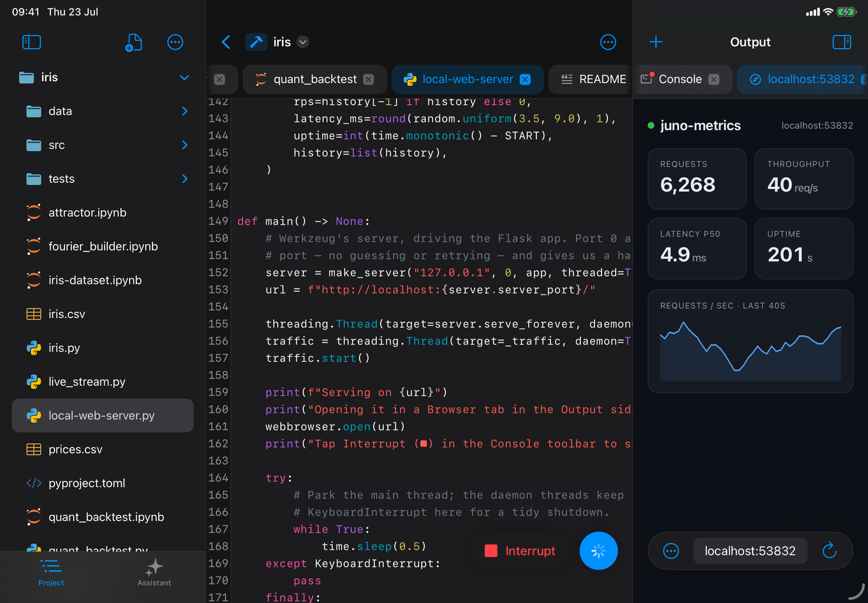This screenshot has height=603, width=868.
Task: Switch to the quant_backtest editor tab
Action: (315, 79)
